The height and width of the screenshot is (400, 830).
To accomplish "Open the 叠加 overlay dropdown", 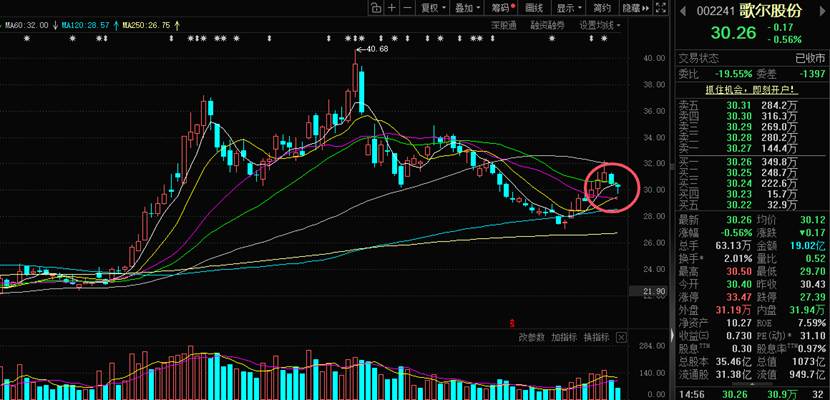I will point(468,7).
